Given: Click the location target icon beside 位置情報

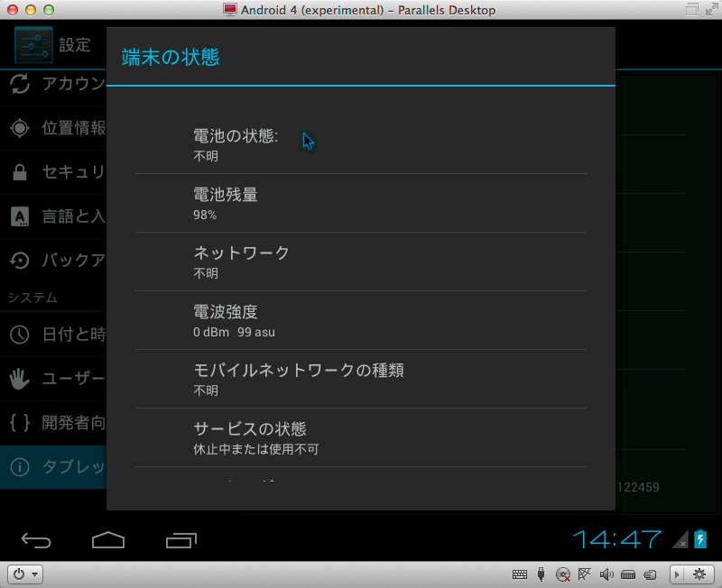Looking at the screenshot, I should tap(20, 128).
